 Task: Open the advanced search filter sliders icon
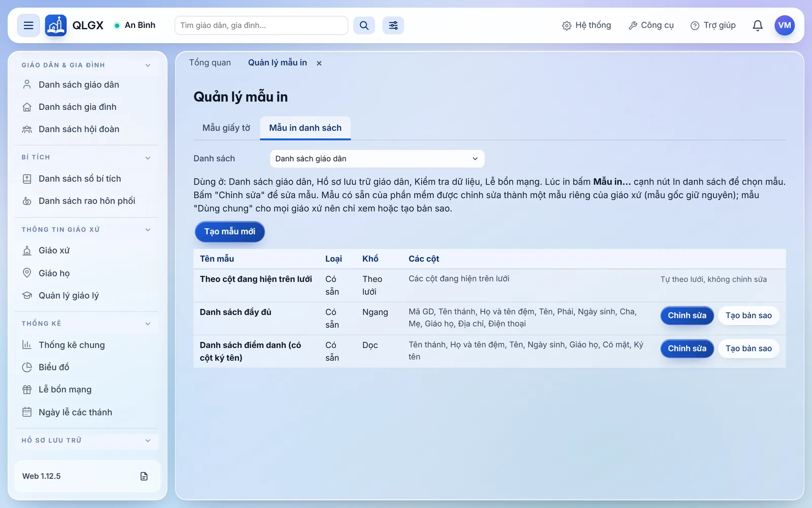coord(393,25)
